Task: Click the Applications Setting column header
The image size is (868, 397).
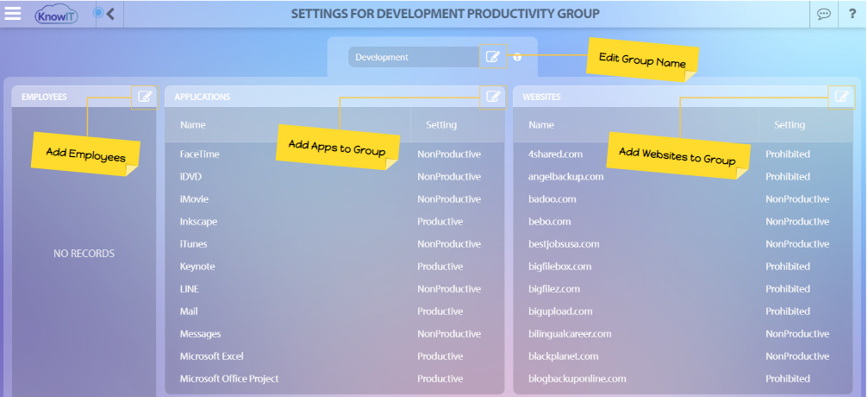Action: coord(441,125)
